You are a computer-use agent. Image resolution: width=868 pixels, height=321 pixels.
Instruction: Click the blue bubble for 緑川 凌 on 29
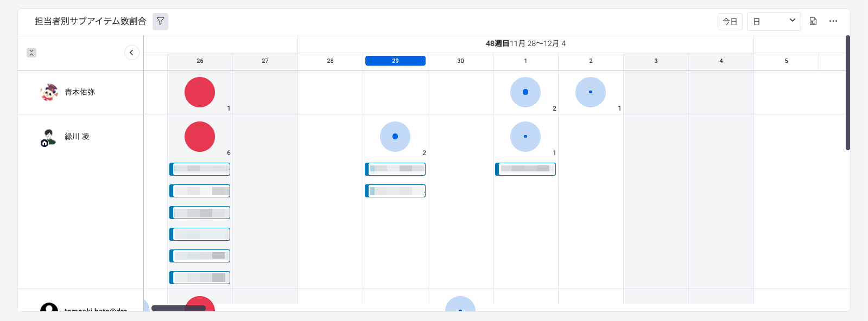395,137
